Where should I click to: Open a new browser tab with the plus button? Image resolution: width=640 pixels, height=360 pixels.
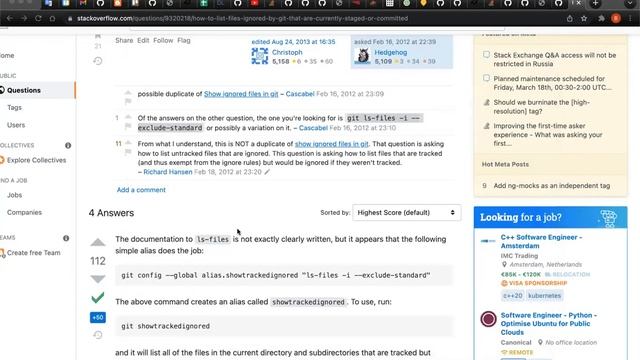pos(596,4)
